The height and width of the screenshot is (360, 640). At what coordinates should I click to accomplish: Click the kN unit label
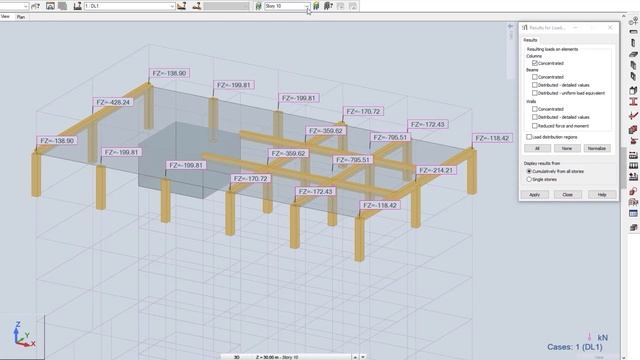tap(602, 338)
